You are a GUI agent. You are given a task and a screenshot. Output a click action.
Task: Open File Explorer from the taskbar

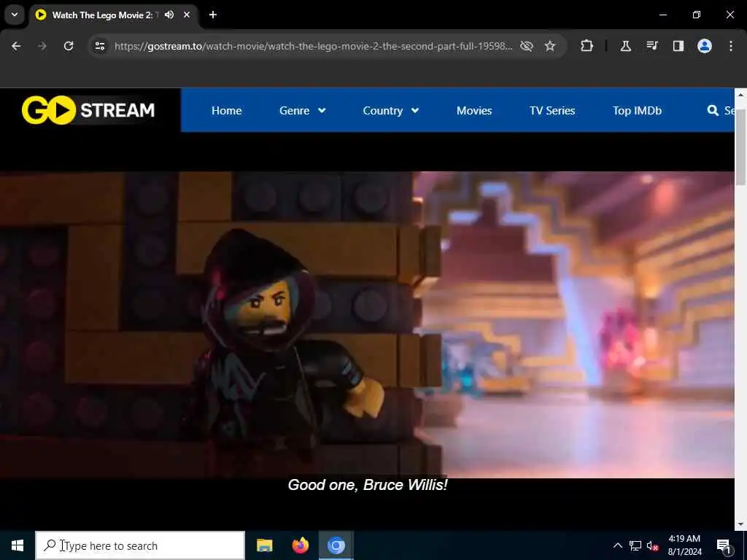pos(264,545)
